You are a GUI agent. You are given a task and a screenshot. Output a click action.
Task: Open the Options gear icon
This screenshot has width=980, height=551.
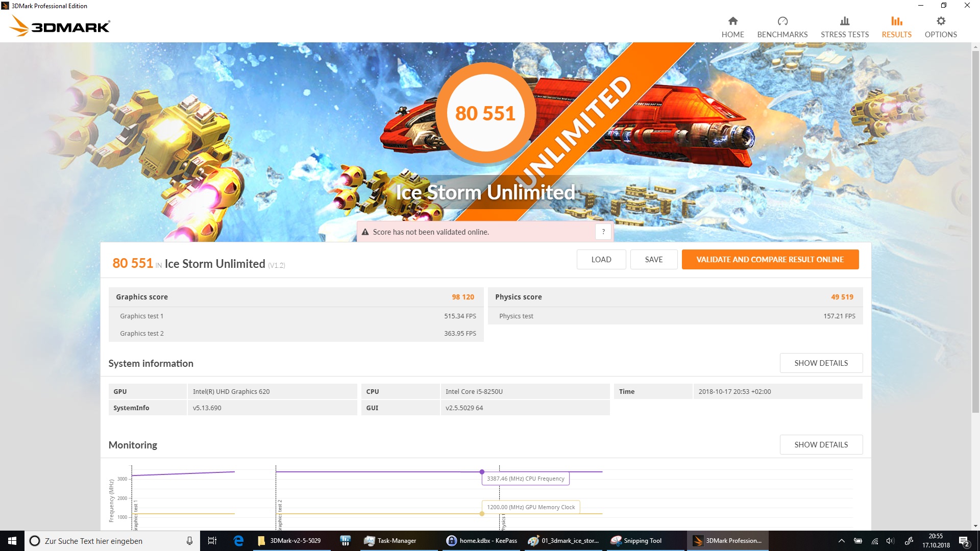[x=941, y=21]
